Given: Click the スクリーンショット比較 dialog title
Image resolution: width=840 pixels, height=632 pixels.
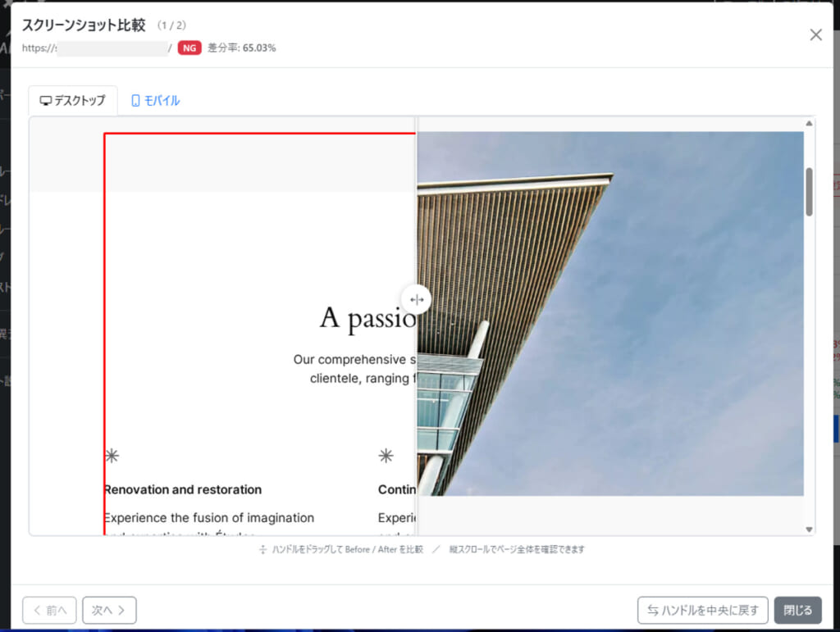Looking at the screenshot, I should click(84, 25).
